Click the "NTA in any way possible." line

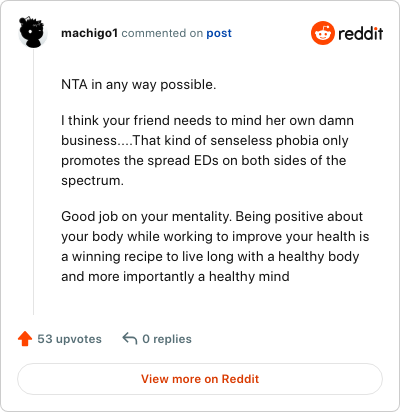point(139,85)
